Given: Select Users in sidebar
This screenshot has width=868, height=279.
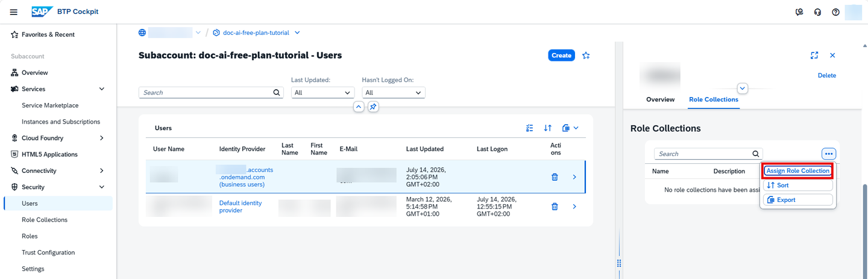Looking at the screenshot, I should point(30,204).
